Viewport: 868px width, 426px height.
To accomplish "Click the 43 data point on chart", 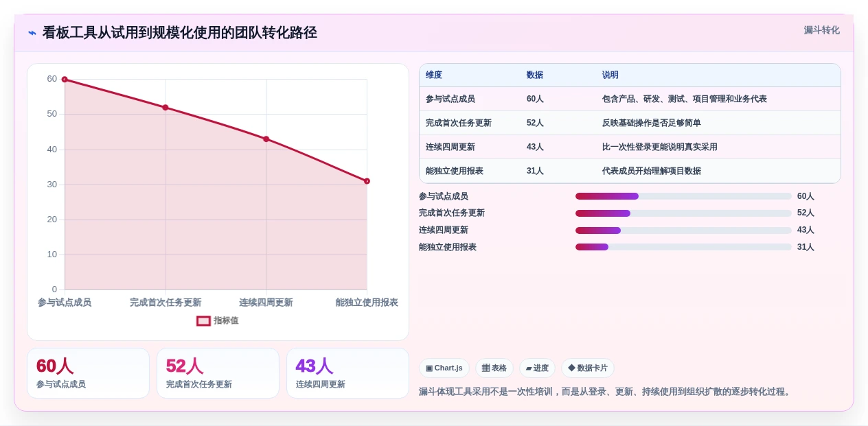I will (x=266, y=139).
